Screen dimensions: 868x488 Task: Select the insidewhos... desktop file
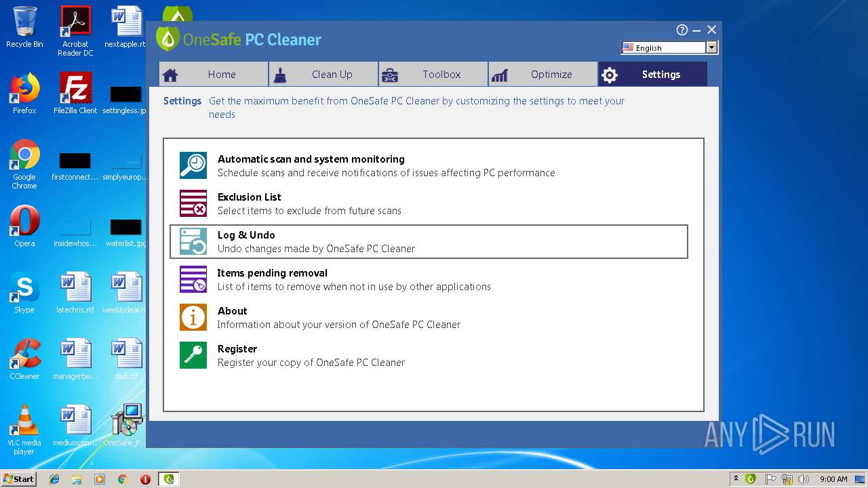[x=75, y=233]
